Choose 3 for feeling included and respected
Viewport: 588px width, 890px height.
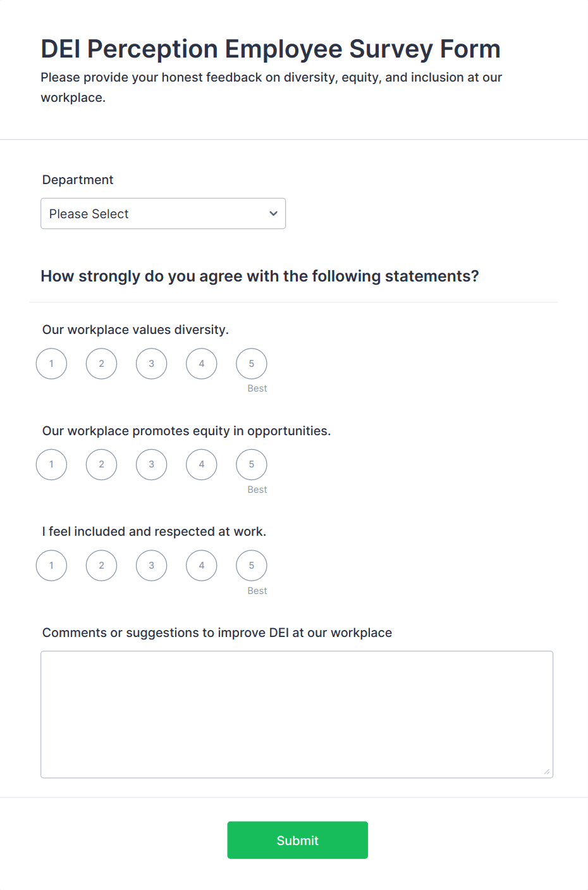tap(152, 566)
